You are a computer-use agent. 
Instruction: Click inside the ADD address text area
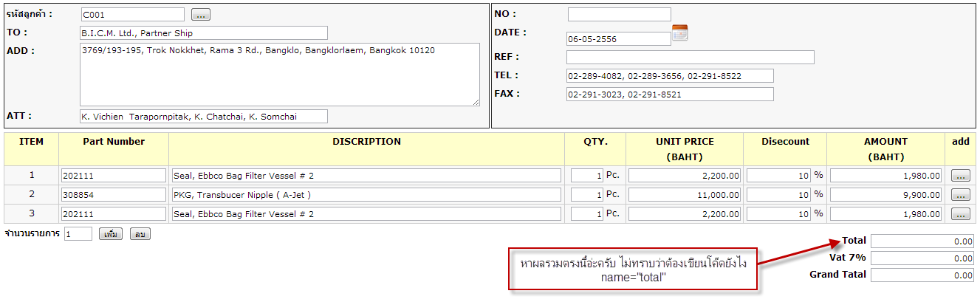tap(280, 75)
